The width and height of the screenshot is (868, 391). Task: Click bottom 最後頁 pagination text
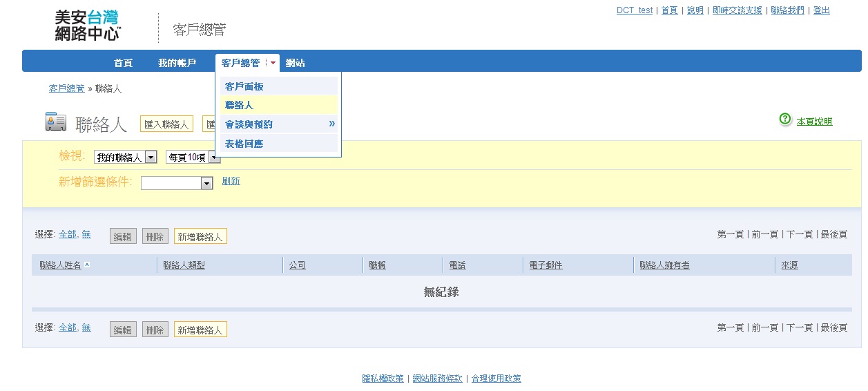coord(834,328)
